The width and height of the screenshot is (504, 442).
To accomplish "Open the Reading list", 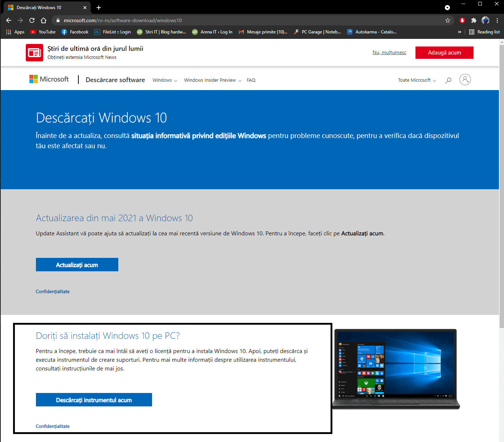I will pos(484,32).
